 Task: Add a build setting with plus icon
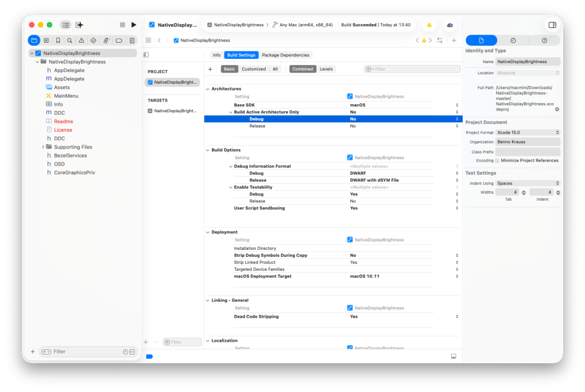tap(210, 69)
